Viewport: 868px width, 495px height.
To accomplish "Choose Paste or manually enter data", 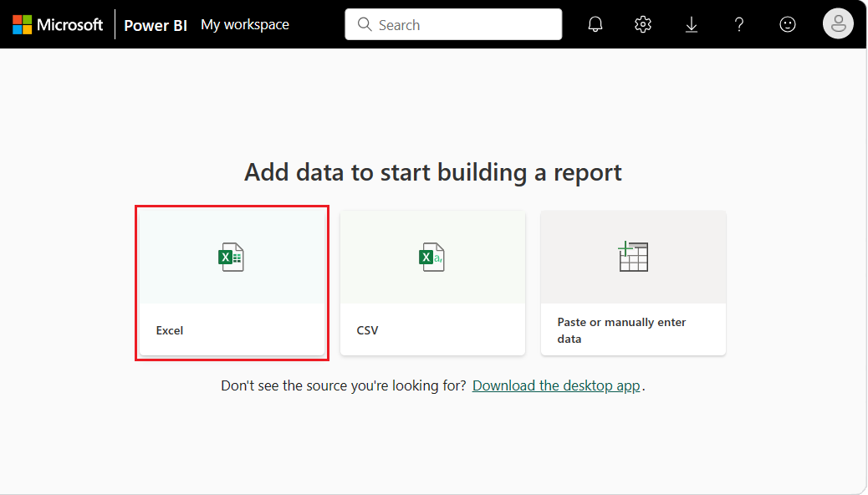I will point(633,283).
